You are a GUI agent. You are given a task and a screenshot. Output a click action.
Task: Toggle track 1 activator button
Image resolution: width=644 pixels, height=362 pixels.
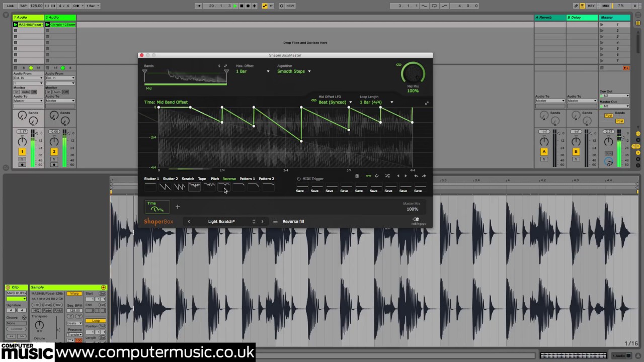[22, 151]
